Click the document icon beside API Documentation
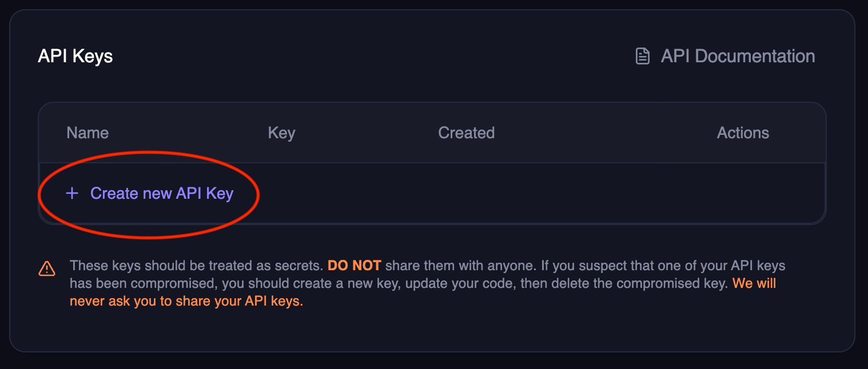868x369 pixels. click(642, 55)
